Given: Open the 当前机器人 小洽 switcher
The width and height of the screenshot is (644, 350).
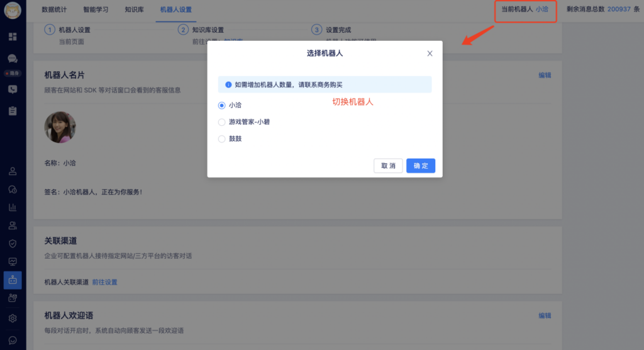Looking at the screenshot, I should pyautogui.click(x=525, y=9).
